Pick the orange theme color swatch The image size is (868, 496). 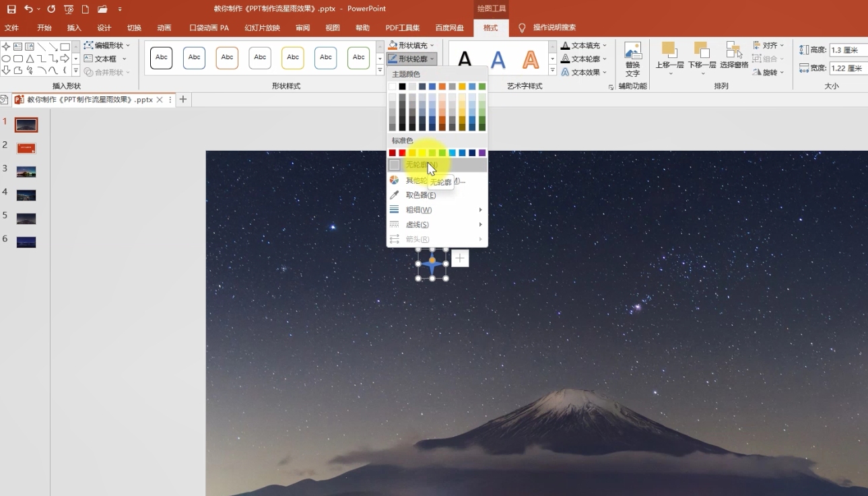[442, 86]
